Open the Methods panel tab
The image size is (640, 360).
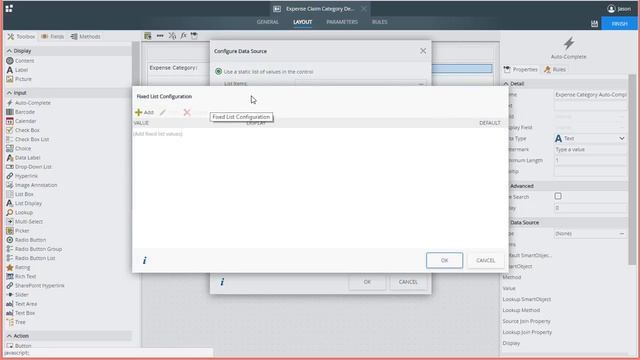coord(85,36)
